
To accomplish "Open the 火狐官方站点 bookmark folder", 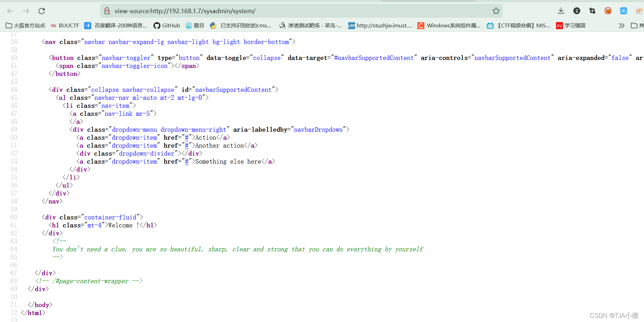I will (x=25, y=25).
